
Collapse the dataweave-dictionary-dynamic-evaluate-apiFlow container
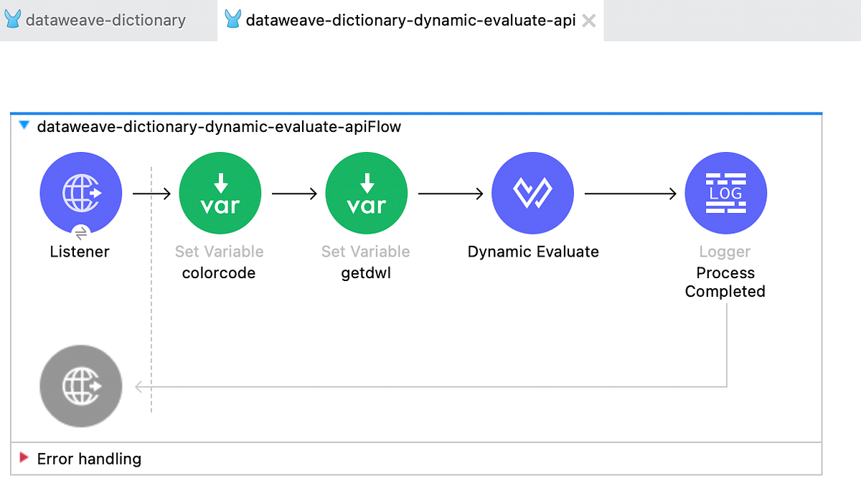(24, 125)
